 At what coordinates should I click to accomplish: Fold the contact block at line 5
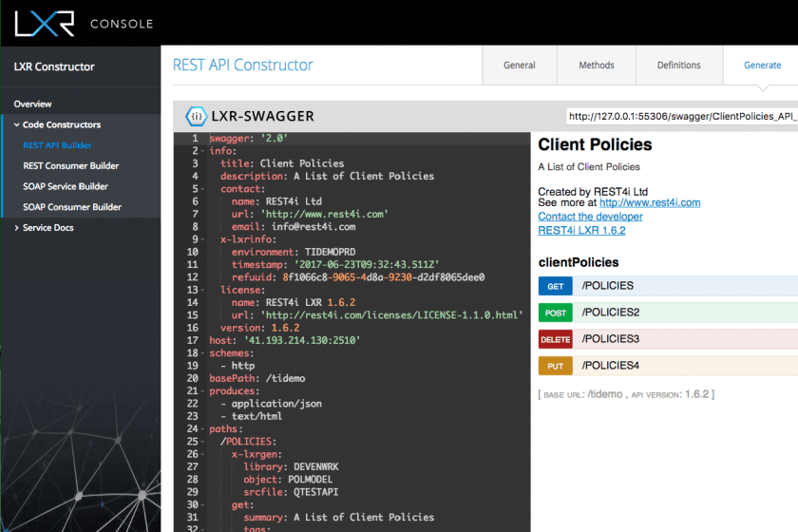point(203,189)
